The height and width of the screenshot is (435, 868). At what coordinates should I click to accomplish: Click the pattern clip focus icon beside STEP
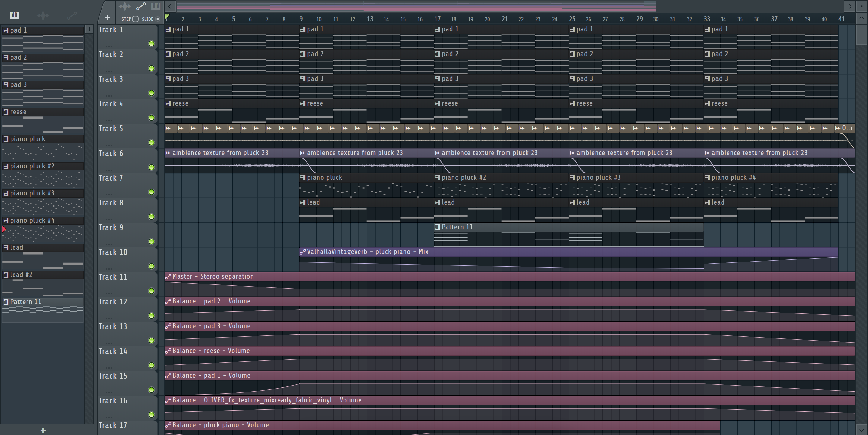155,6
